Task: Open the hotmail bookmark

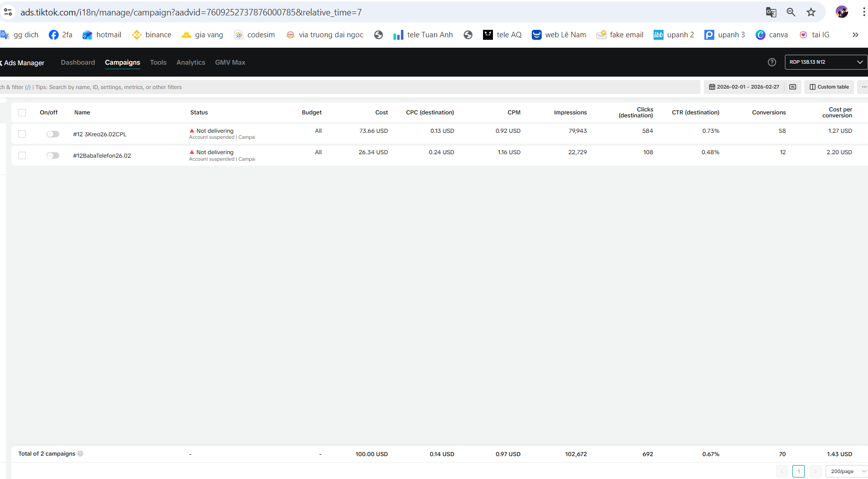Action: [102, 35]
